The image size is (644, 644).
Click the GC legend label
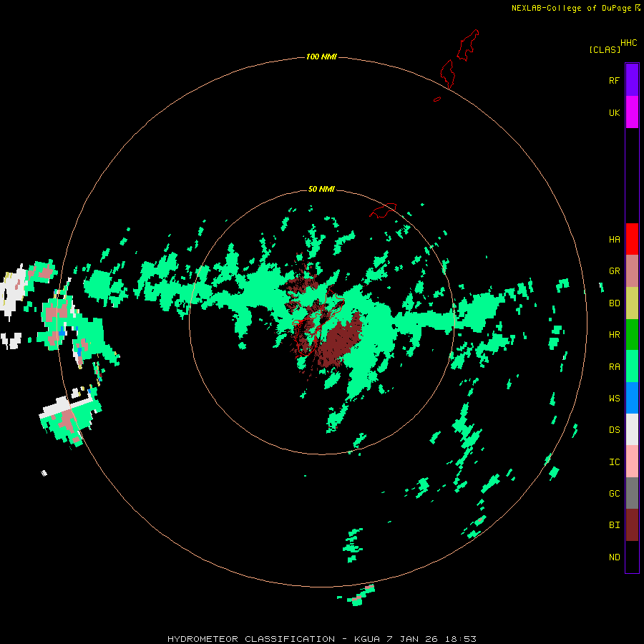[x=614, y=494]
